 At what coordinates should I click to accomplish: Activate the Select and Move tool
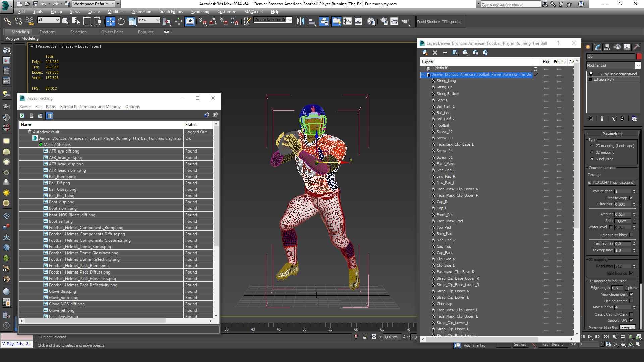tap(110, 22)
